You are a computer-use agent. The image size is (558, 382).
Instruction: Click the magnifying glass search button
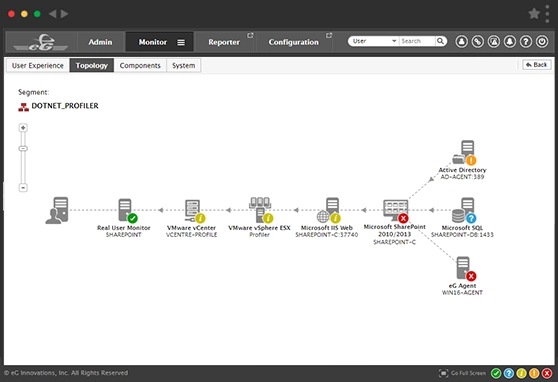point(441,41)
